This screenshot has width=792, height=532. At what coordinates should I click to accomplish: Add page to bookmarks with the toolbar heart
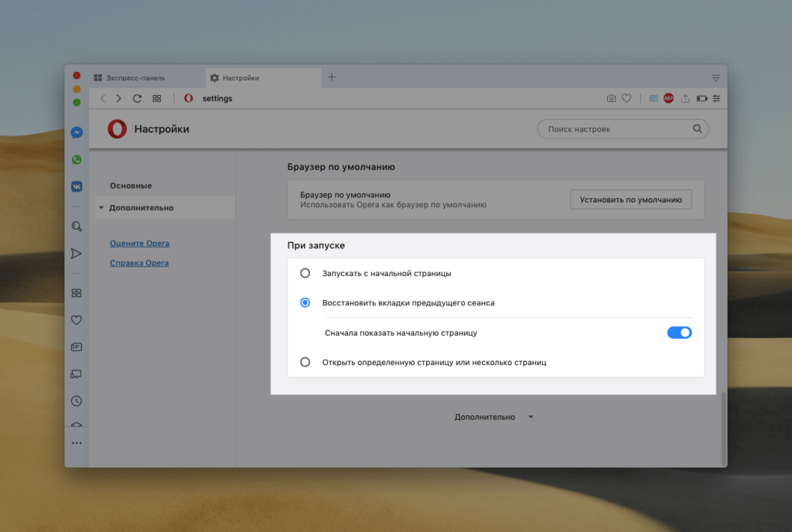pyautogui.click(x=626, y=98)
